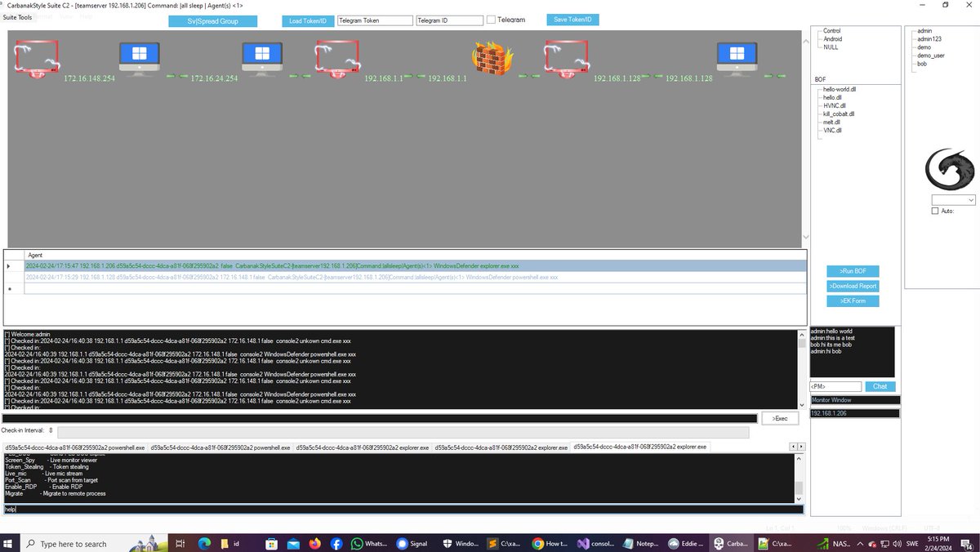The height and width of the screenshot is (552, 980).
Task: Switch to the last explorer.exe tab
Action: point(640,447)
